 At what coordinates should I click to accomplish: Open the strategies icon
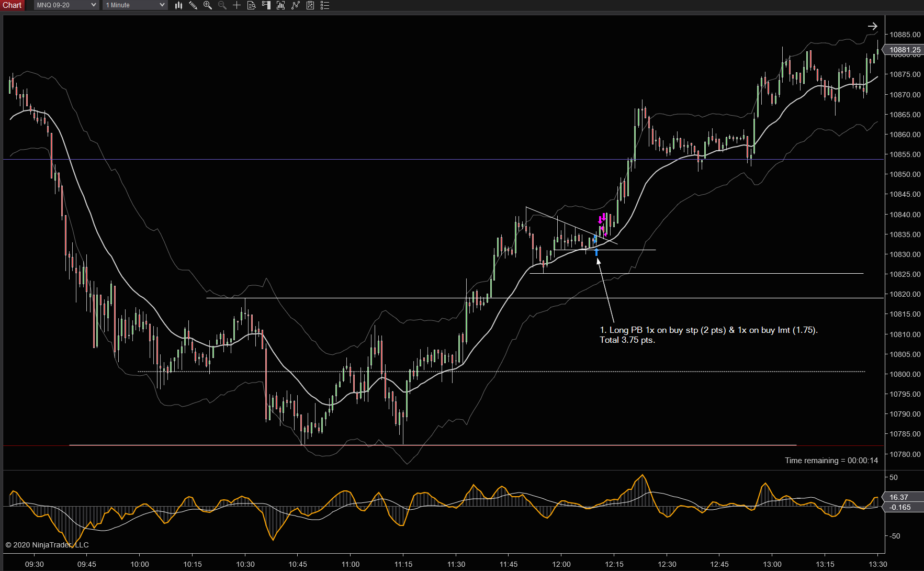310,5
